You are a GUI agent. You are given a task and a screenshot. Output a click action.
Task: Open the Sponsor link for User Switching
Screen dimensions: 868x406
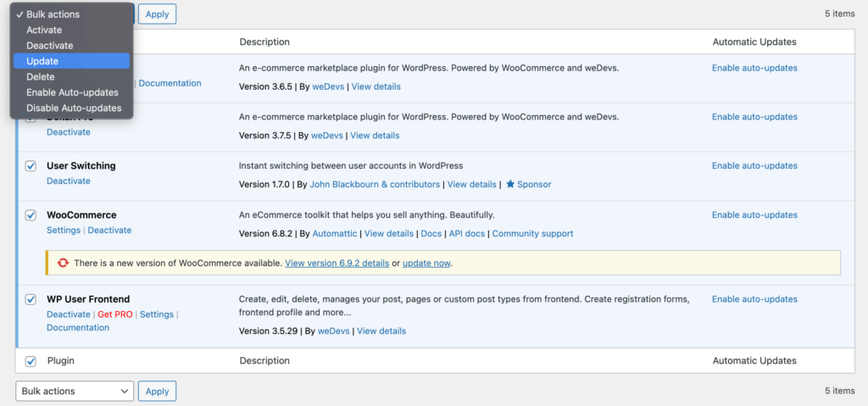[534, 184]
